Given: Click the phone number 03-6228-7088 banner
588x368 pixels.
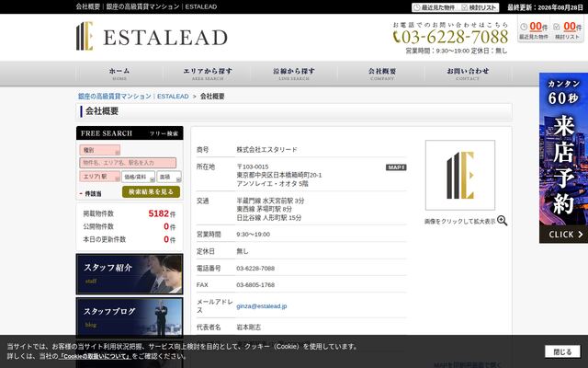Looking at the screenshot, I should click(x=450, y=37).
